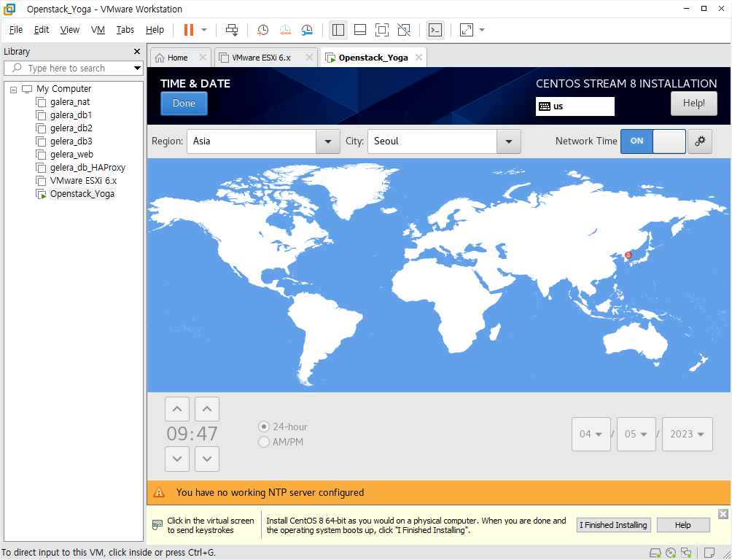Switch to the Home tab
The width and height of the screenshot is (732, 560).
pyautogui.click(x=177, y=58)
